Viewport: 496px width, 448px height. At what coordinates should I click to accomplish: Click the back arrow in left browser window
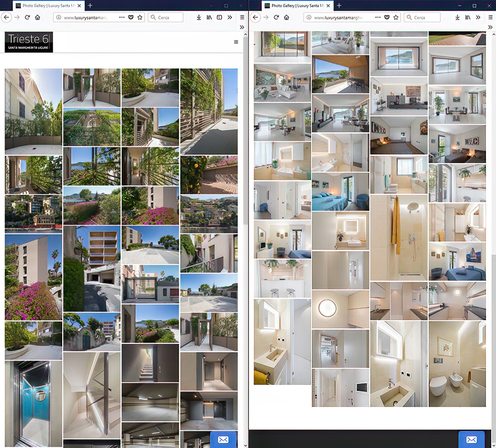coord(7,17)
